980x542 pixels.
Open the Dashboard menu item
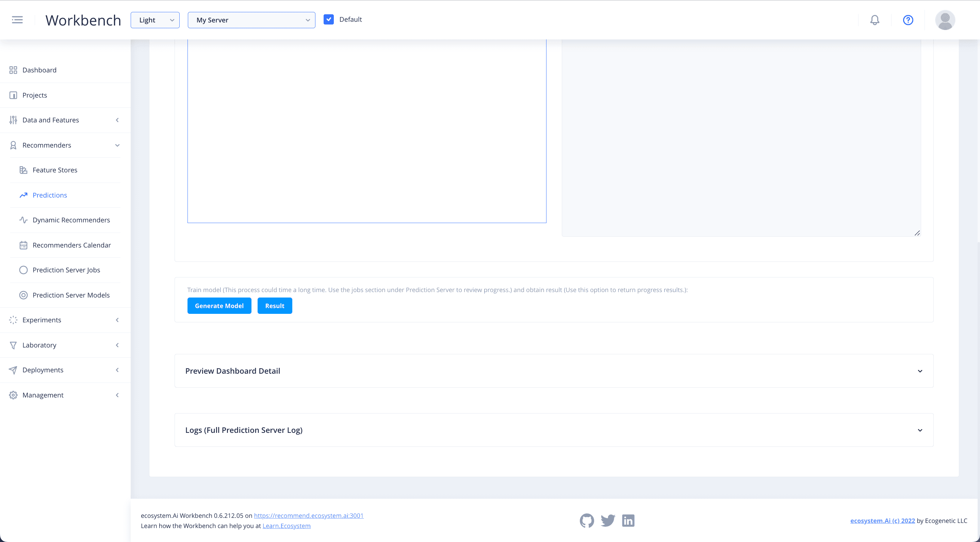coord(39,69)
